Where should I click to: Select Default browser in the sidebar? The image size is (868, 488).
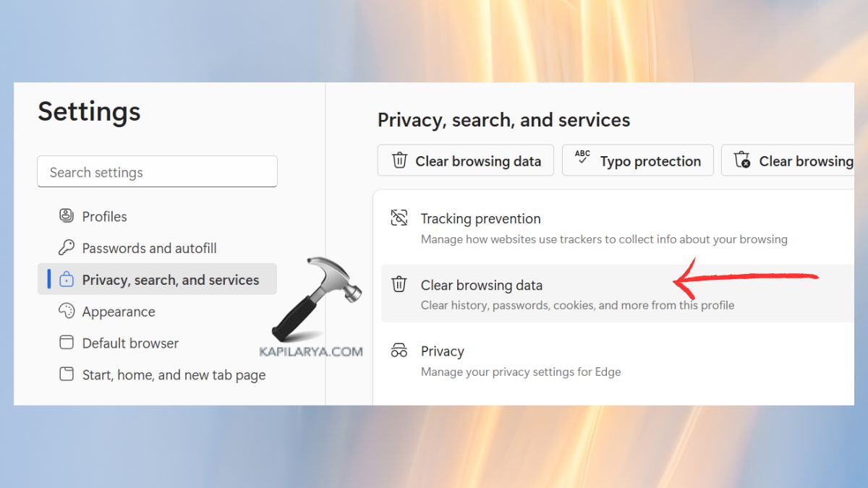tap(131, 343)
